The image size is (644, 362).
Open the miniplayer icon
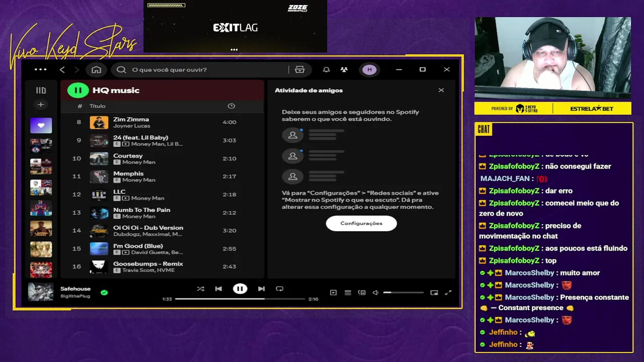[x=434, y=293]
